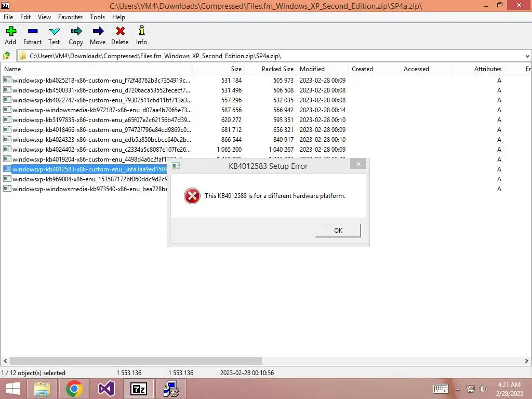The width and height of the screenshot is (532, 399).
Task: Open the Help menu
Action: [119, 17]
